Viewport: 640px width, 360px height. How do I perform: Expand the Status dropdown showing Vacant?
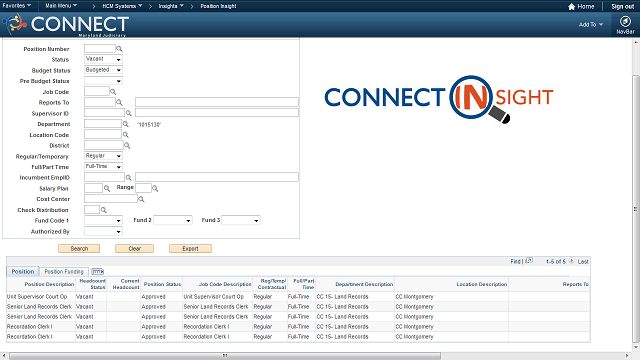click(103, 59)
